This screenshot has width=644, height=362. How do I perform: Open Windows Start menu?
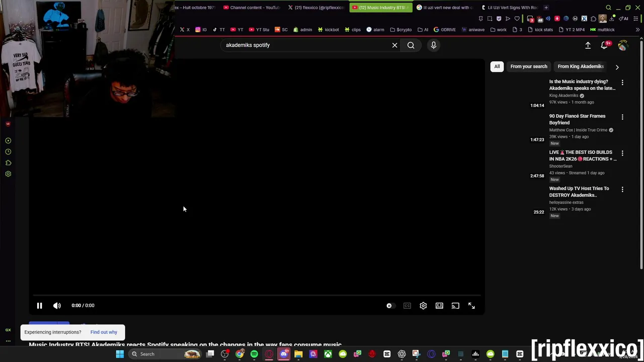120,354
